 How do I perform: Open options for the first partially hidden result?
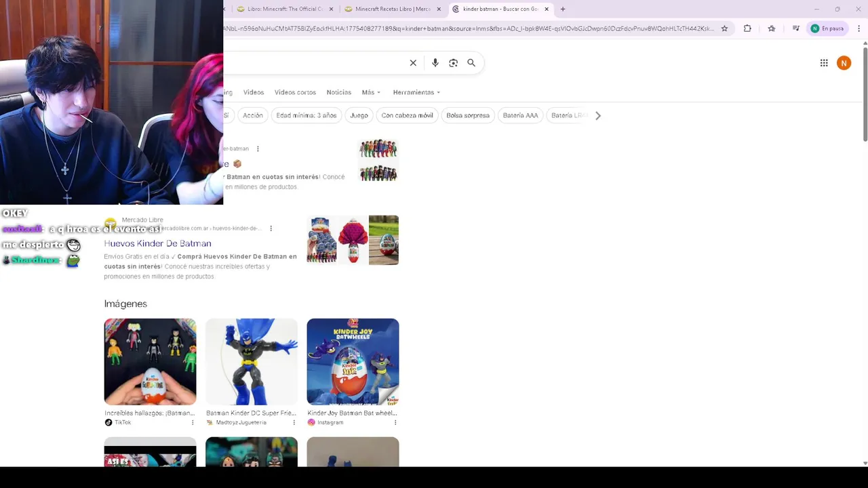click(258, 148)
